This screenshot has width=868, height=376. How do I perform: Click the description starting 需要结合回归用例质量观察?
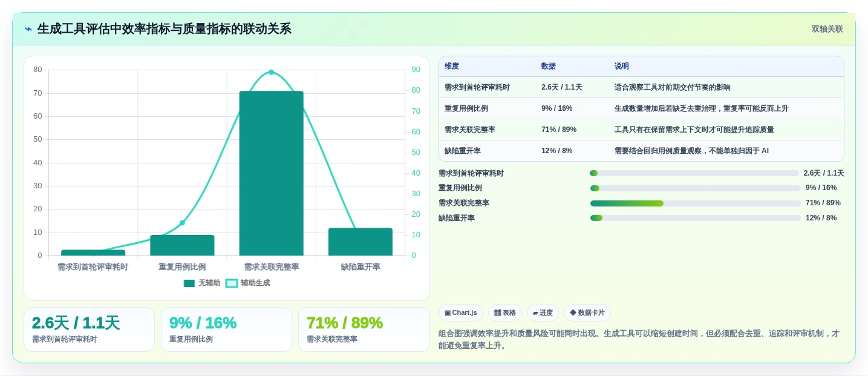[692, 151]
